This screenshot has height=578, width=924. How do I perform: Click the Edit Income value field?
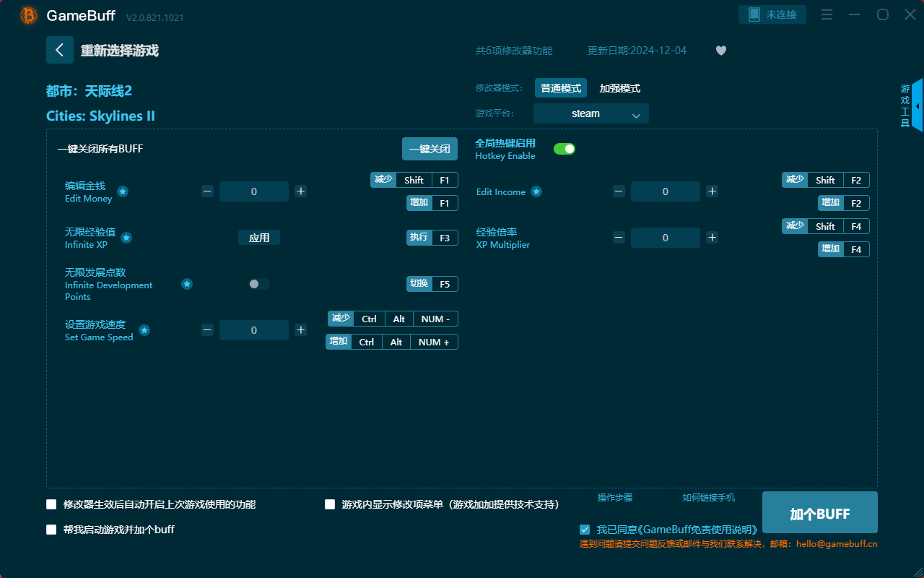666,191
